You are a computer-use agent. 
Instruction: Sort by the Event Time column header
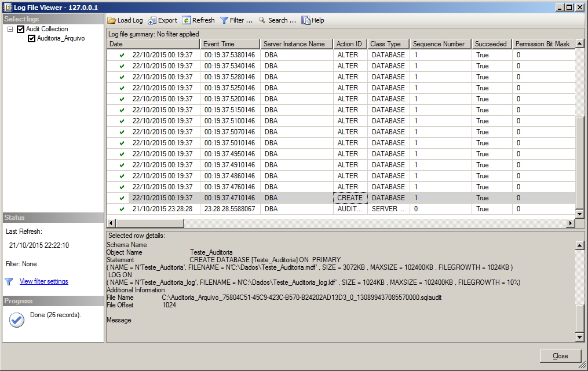coord(230,44)
